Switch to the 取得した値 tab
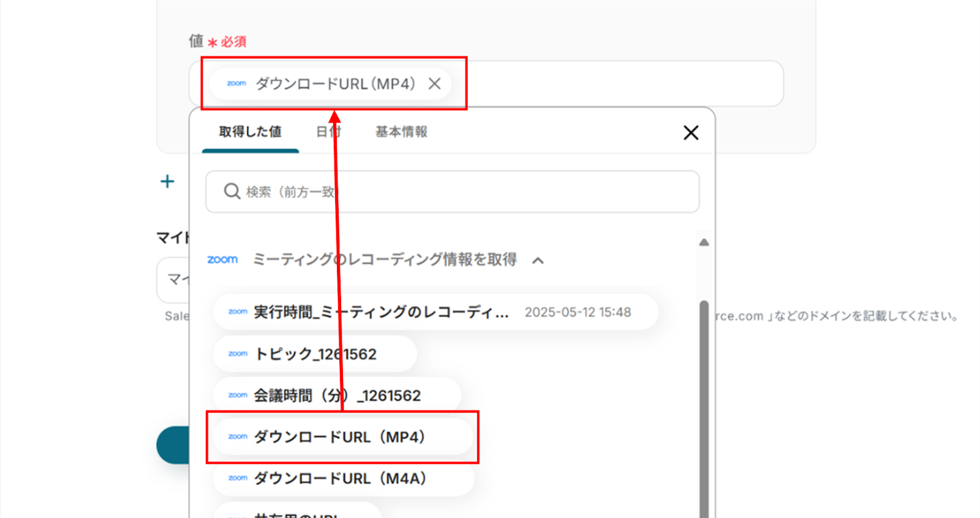This screenshot has height=518, width=980. [x=251, y=132]
